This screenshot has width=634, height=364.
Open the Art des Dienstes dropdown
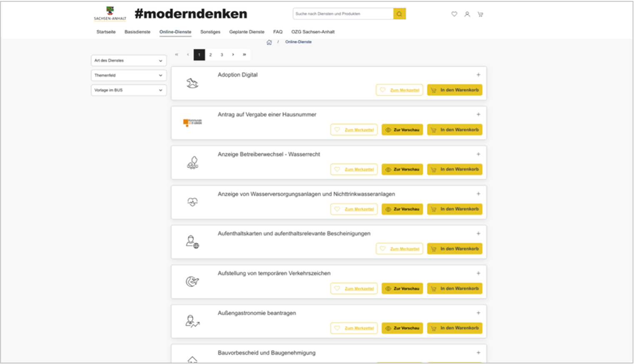(x=129, y=60)
